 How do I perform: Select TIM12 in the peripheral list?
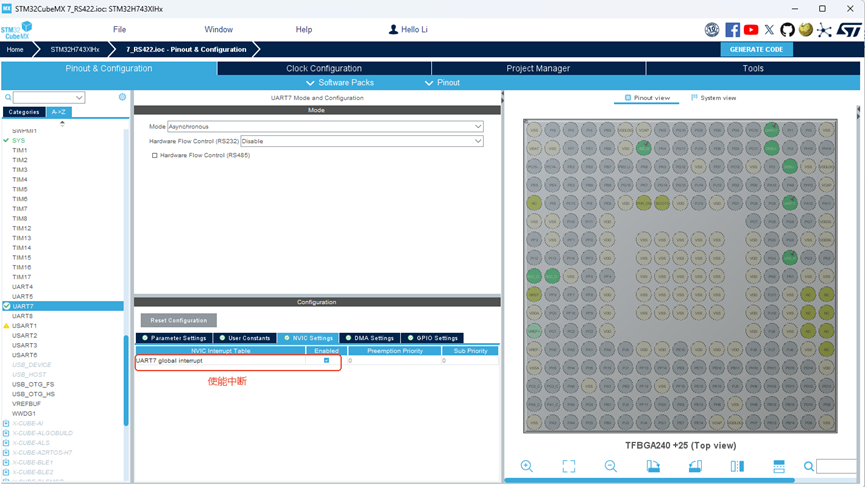coord(22,228)
